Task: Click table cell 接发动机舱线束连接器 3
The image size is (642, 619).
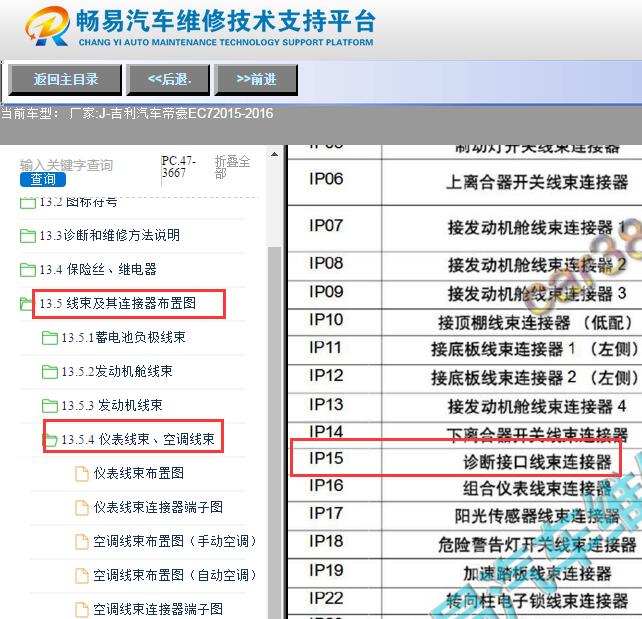Action: click(537, 294)
